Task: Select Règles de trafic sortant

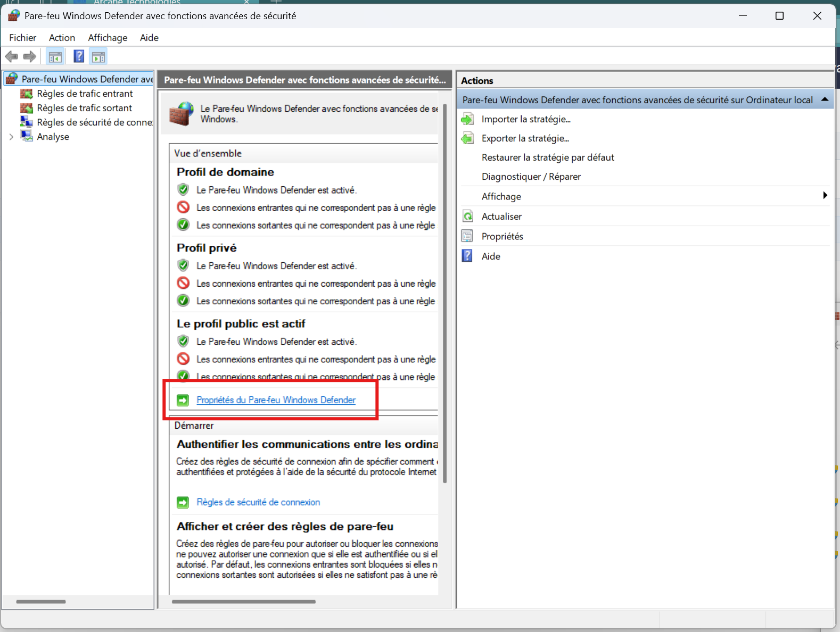Action: [x=84, y=108]
